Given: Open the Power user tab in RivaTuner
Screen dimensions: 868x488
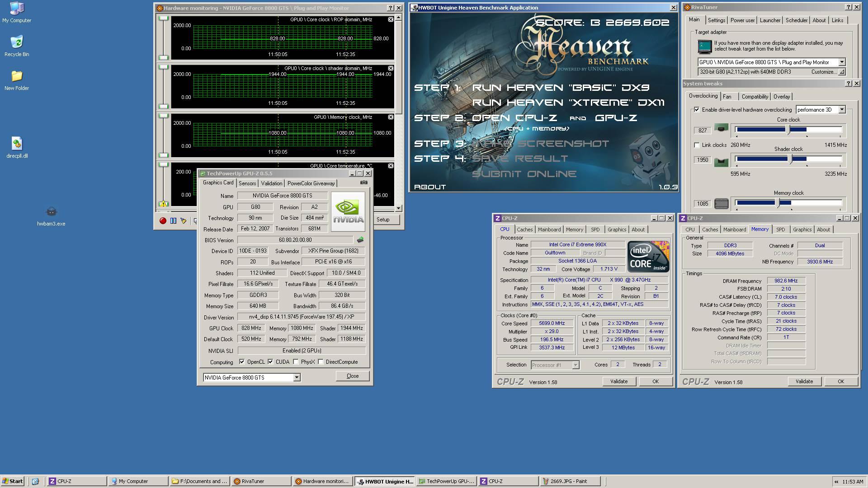Looking at the screenshot, I should click(x=742, y=20).
